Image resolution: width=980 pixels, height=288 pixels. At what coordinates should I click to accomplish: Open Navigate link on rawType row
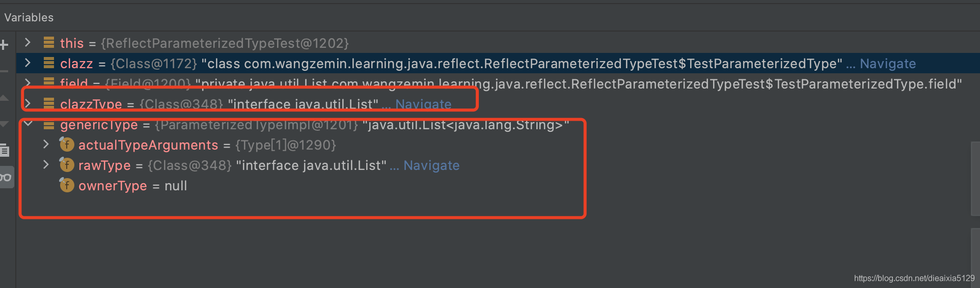pyautogui.click(x=431, y=165)
